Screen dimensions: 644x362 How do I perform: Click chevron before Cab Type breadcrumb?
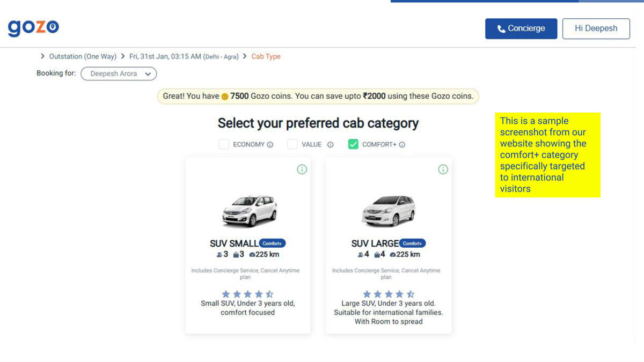point(245,56)
